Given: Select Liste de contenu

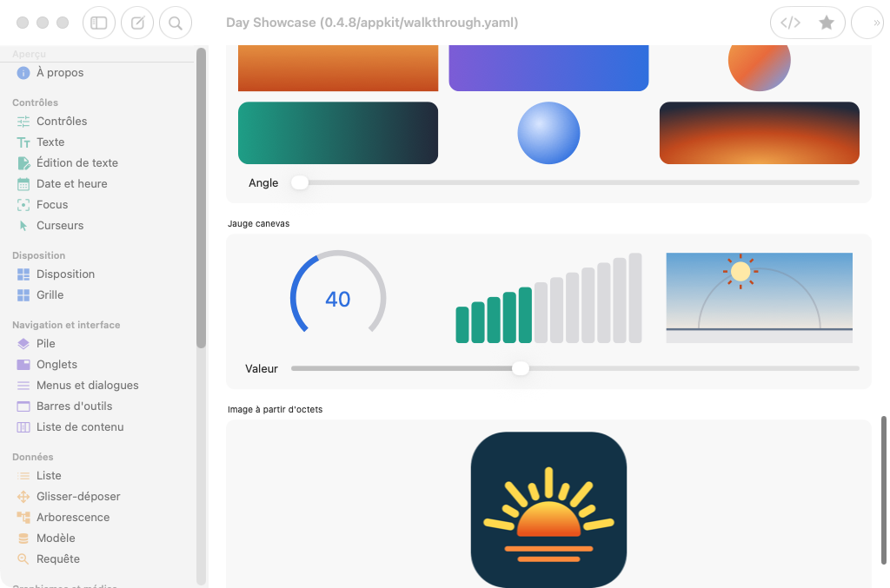Looking at the screenshot, I should point(80,427).
